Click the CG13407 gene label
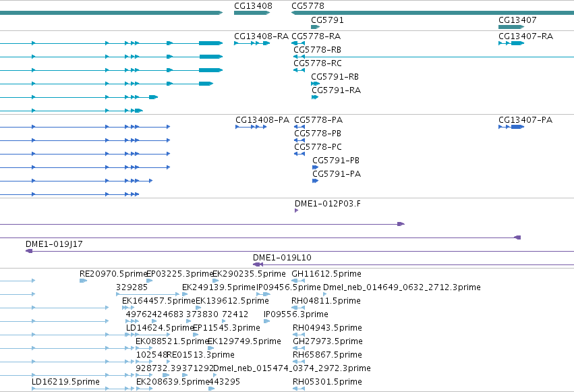 click(x=517, y=20)
